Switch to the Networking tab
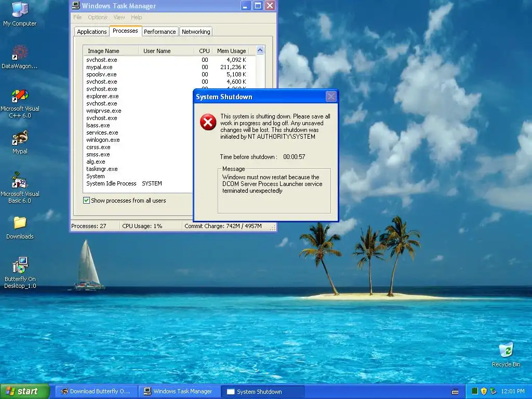Image resolution: width=532 pixels, height=399 pixels. tap(196, 32)
